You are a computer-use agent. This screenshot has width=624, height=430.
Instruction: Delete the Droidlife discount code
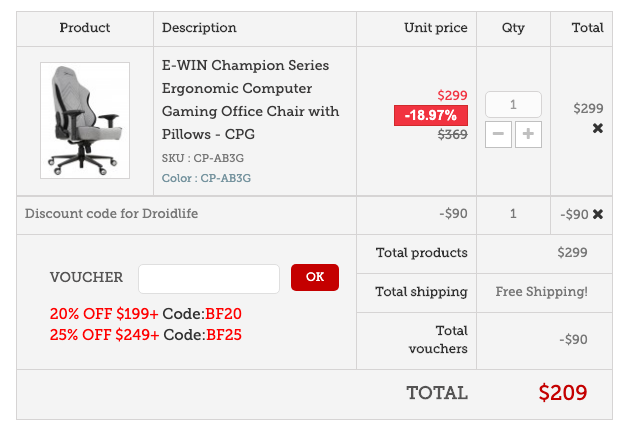pos(598,214)
